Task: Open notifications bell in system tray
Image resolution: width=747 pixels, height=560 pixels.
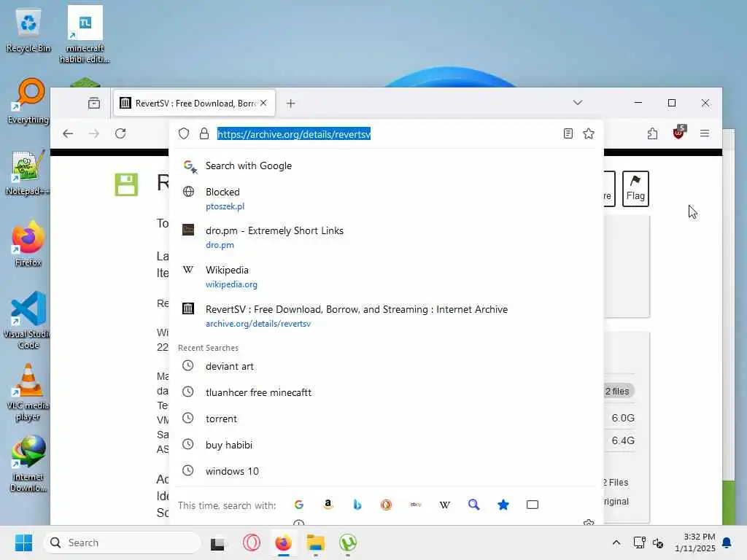Action: click(727, 542)
